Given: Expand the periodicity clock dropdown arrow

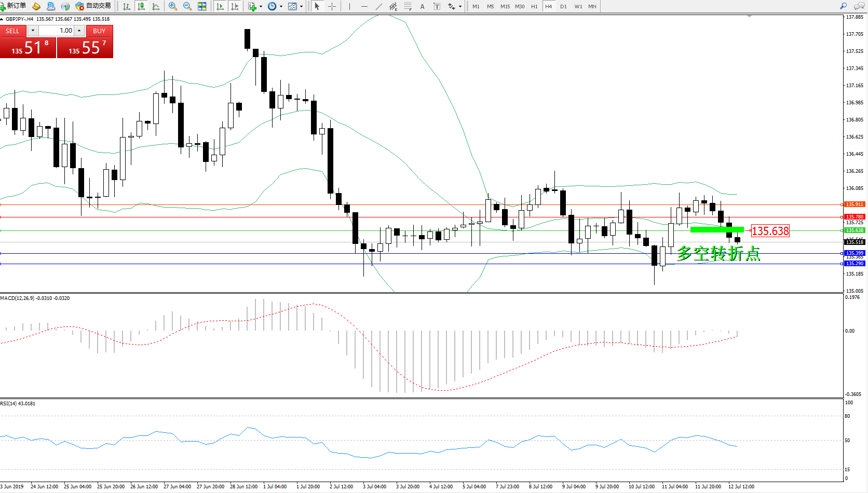Looking at the screenshot, I should [281, 6].
